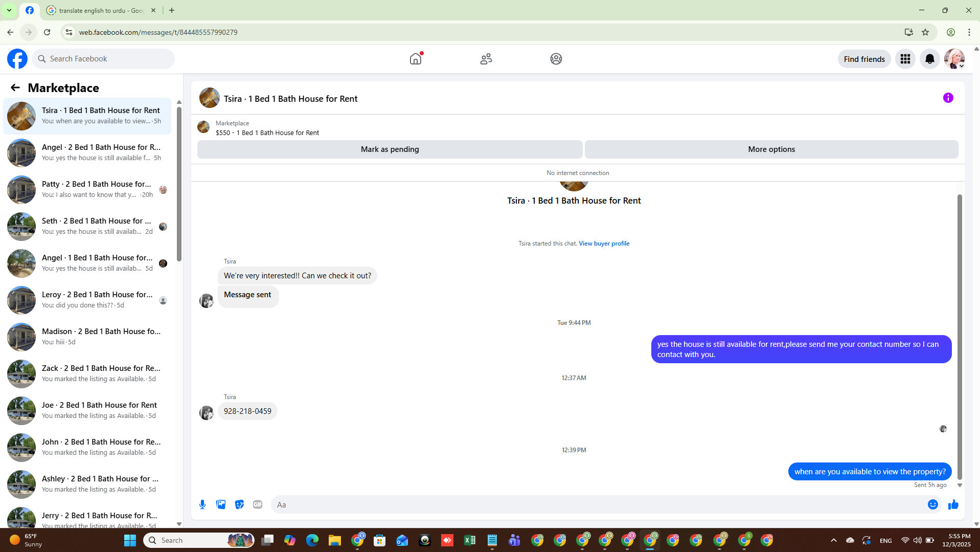Attach a photo using the image icon
This screenshot has height=552, width=980.
(221, 504)
